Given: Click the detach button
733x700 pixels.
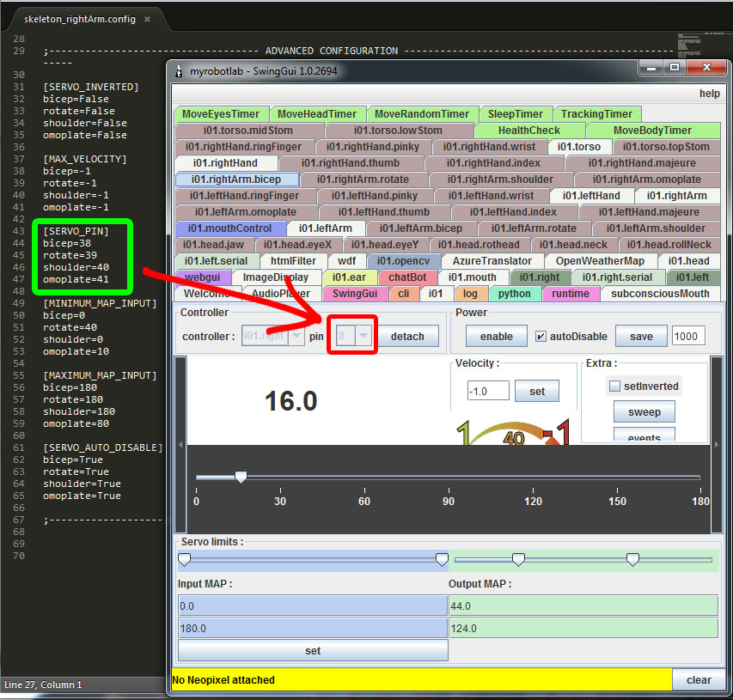Looking at the screenshot, I should [x=407, y=337].
